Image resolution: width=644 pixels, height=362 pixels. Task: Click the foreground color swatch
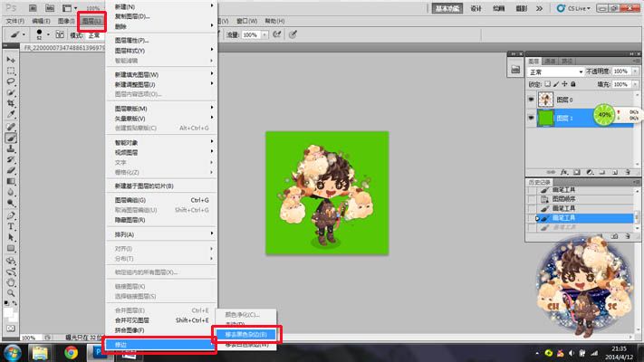(8, 313)
